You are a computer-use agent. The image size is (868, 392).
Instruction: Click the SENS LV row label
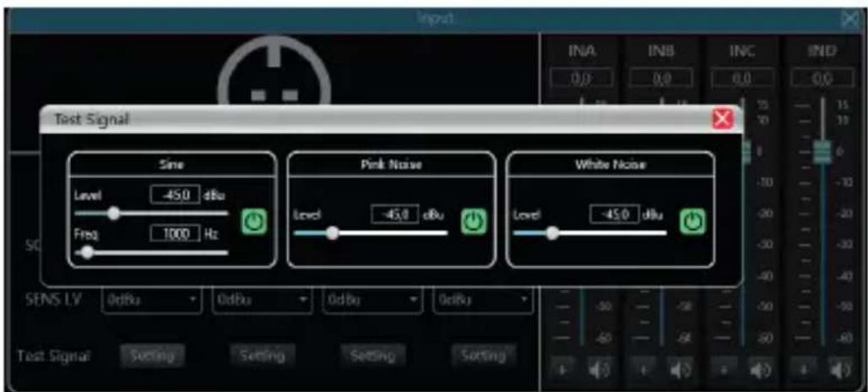(x=54, y=300)
